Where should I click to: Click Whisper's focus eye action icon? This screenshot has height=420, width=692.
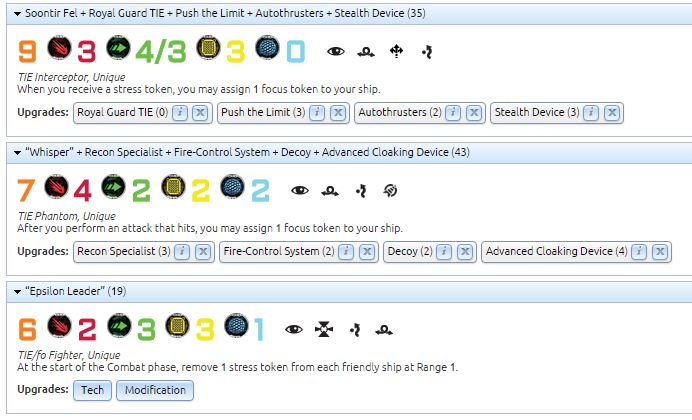point(300,191)
